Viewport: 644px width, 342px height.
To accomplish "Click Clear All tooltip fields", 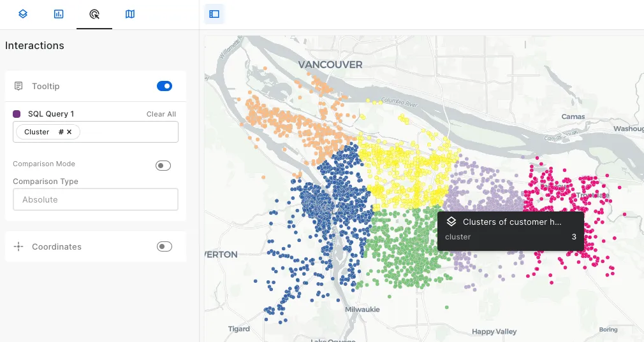I will (x=161, y=114).
